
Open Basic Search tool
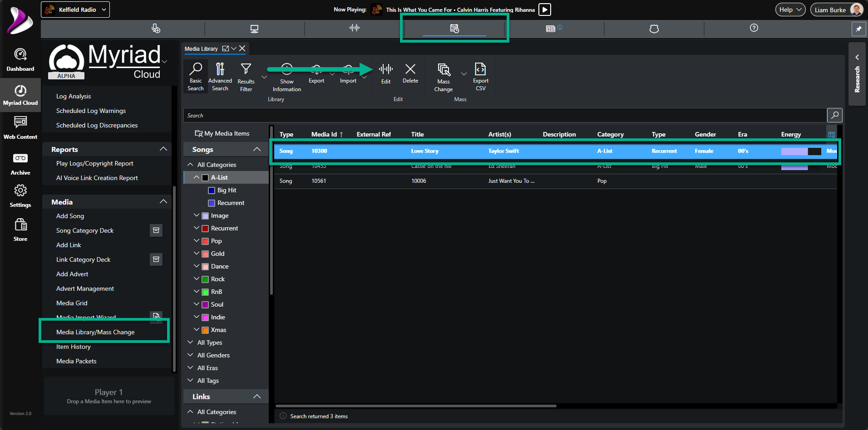coord(196,77)
